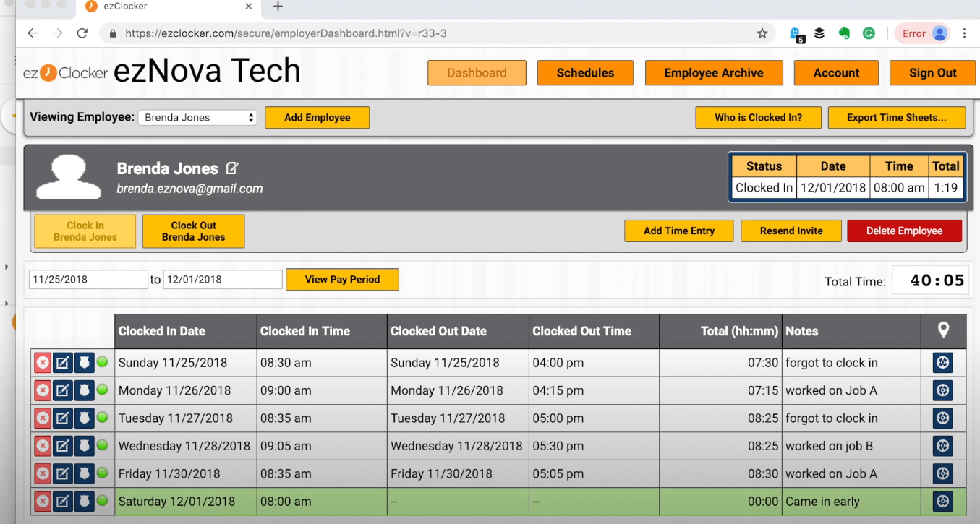This screenshot has height=524, width=980.
Task: Open audit shield for Monday 11/26/2018 entry
Action: point(85,390)
